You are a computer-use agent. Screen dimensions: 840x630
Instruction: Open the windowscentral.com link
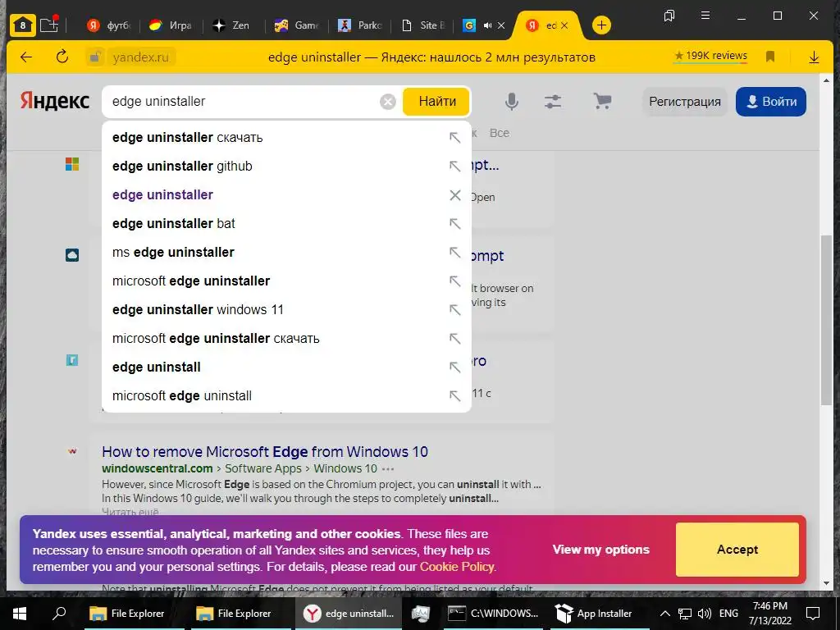click(x=157, y=468)
